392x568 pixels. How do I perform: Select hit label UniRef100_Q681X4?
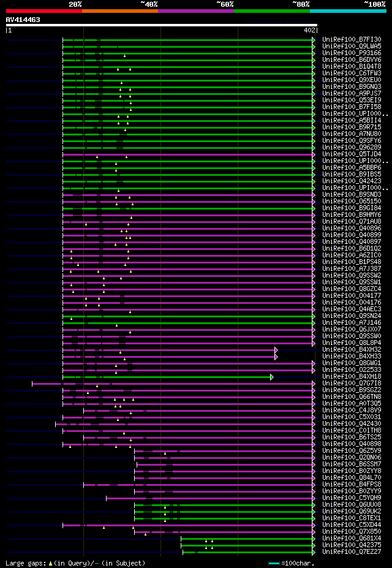tap(352, 539)
